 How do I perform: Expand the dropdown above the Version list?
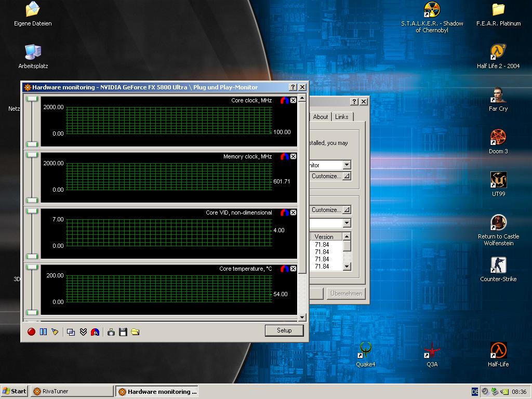(x=347, y=223)
